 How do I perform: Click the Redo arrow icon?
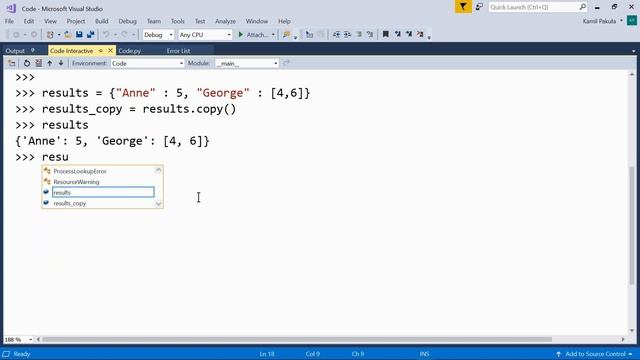124,35
